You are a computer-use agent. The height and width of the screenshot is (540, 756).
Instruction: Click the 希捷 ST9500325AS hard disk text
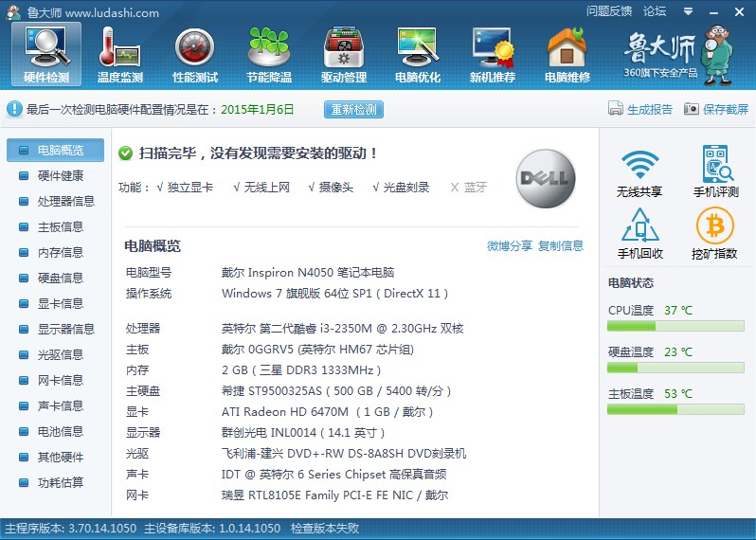(x=336, y=390)
